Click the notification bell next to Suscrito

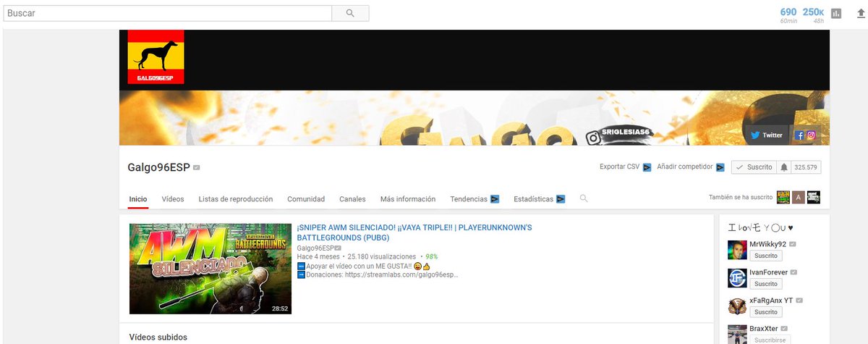point(783,167)
